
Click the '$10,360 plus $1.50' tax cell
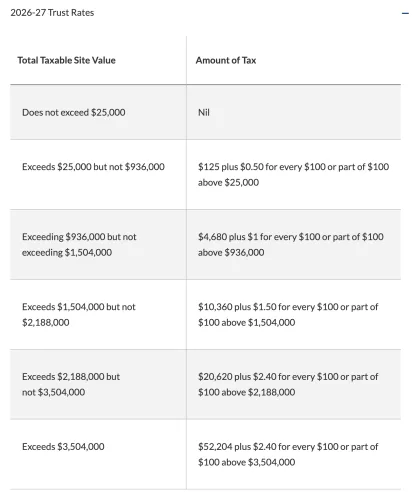(x=294, y=315)
